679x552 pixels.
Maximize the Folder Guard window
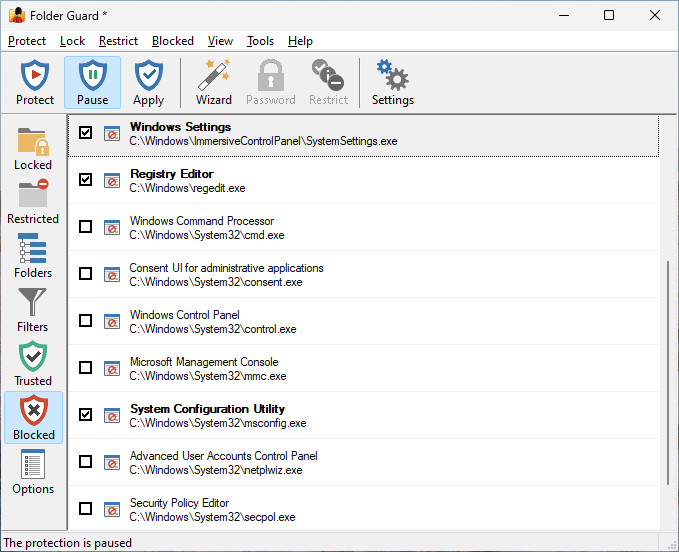tap(609, 15)
